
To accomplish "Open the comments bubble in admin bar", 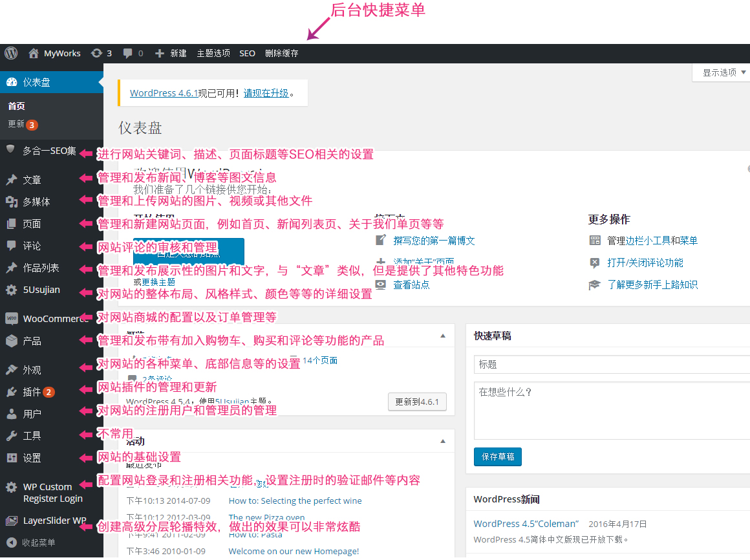I will [x=128, y=53].
